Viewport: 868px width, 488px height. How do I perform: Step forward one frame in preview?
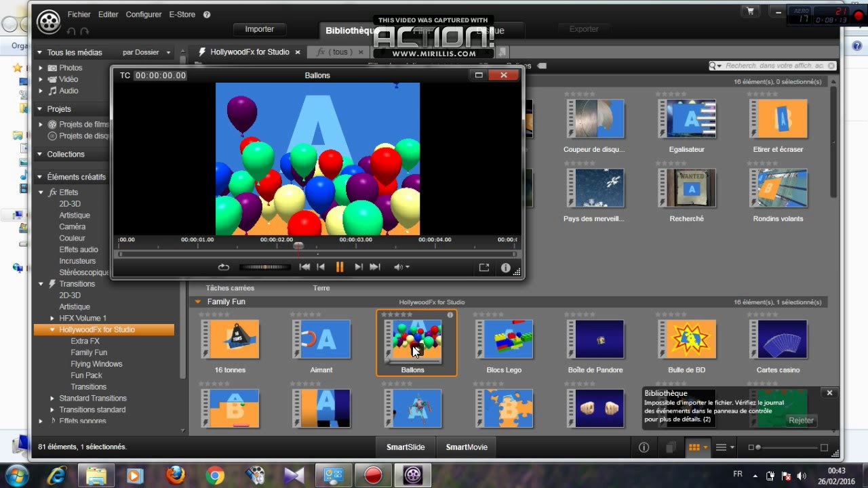click(x=358, y=267)
